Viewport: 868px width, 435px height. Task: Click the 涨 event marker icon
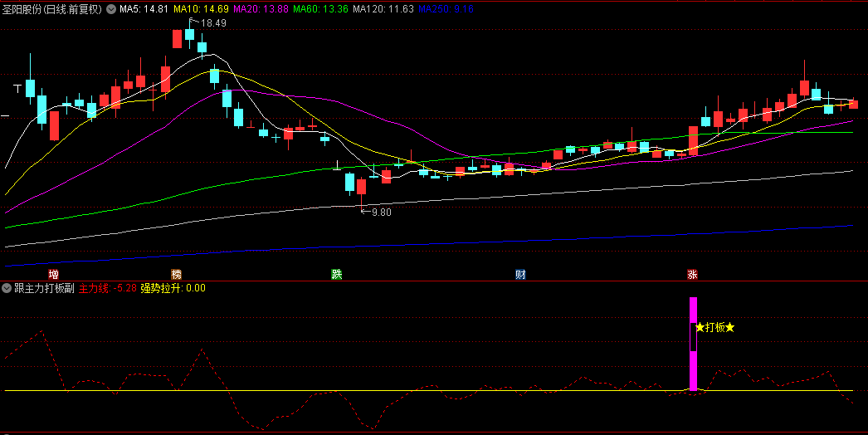(693, 274)
